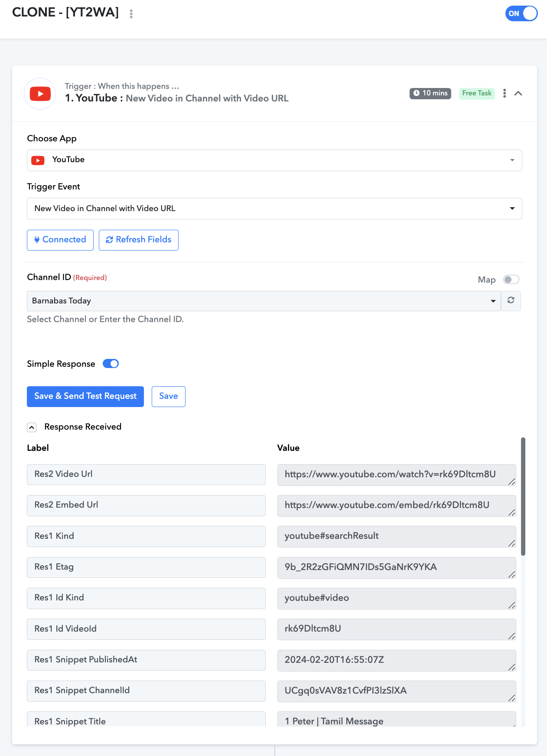Viewport: 547px width, 756px height.
Task: Click the Res2 Video Url label field
Action: 146,475
